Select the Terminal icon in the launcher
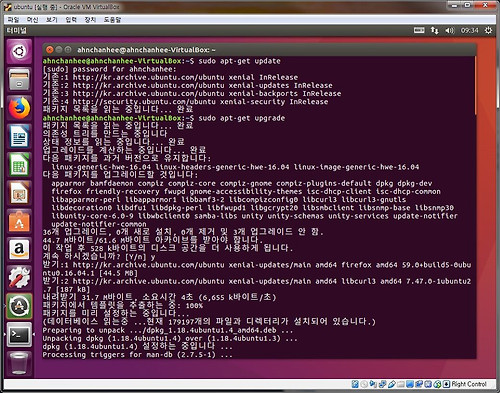 point(19,334)
